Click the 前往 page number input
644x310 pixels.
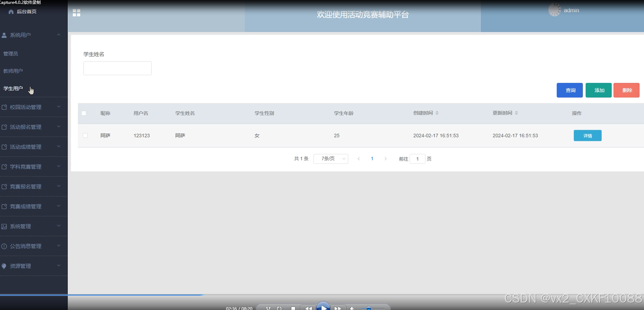click(417, 159)
